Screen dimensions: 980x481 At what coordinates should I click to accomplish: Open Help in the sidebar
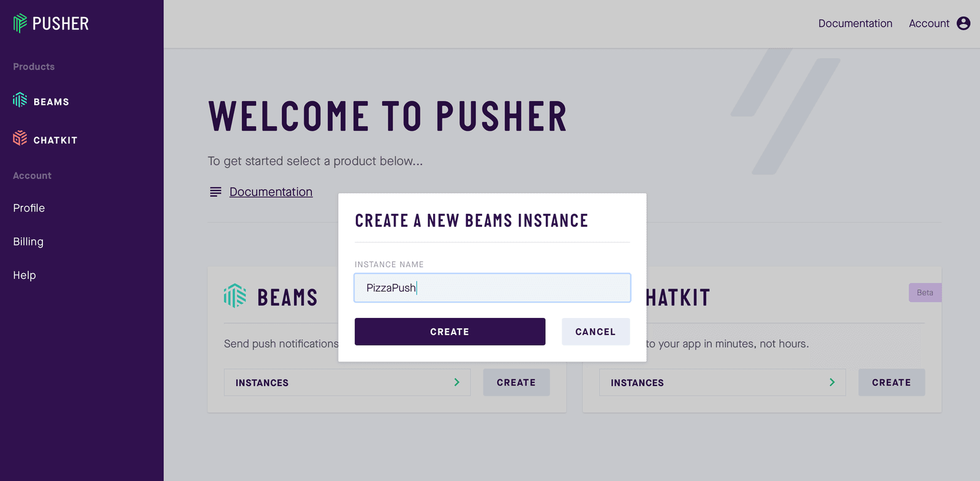24,276
